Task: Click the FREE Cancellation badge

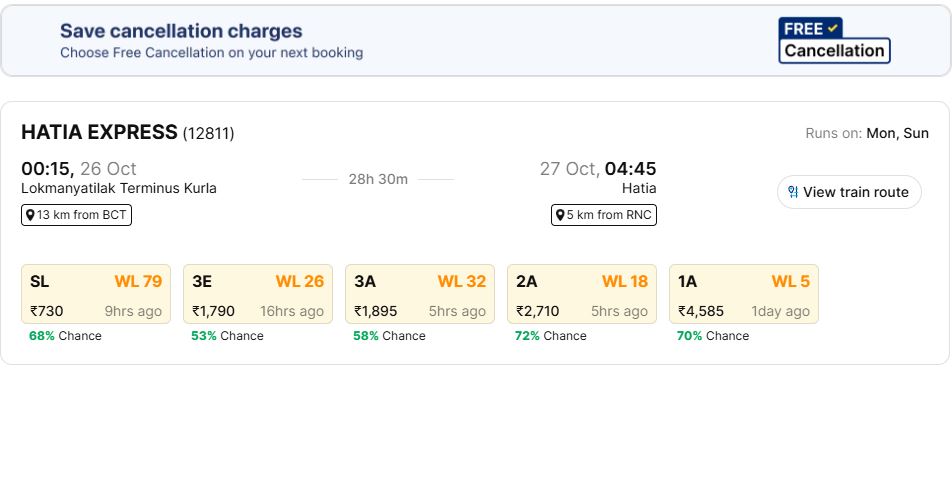Action: pos(834,41)
